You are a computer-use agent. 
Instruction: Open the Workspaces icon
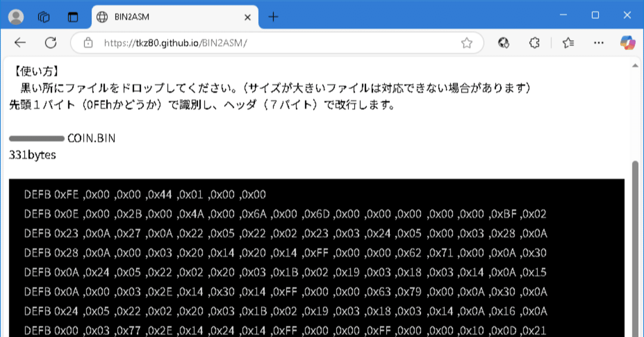[x=44, y=17]
